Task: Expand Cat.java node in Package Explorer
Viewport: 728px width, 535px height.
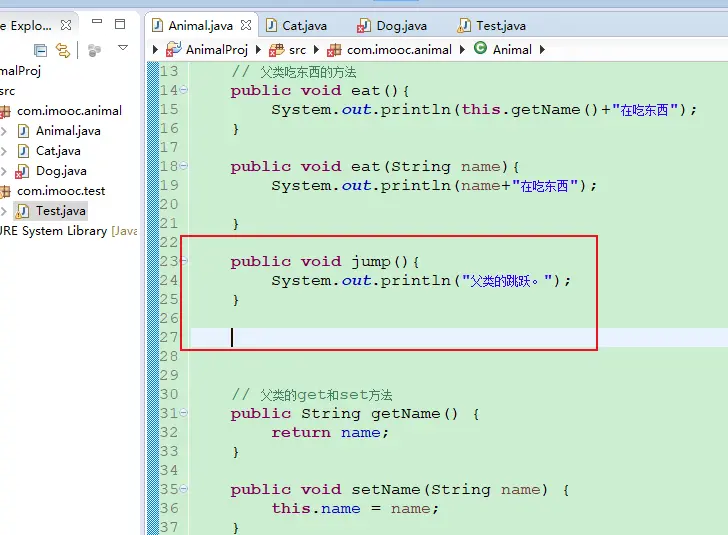Action: pyautogui.click(x=4, y=151)
